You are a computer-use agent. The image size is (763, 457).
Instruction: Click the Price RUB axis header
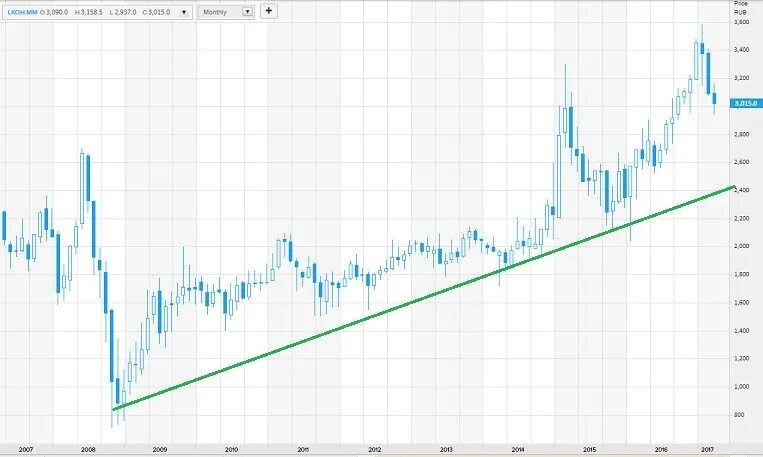point(740,7)
